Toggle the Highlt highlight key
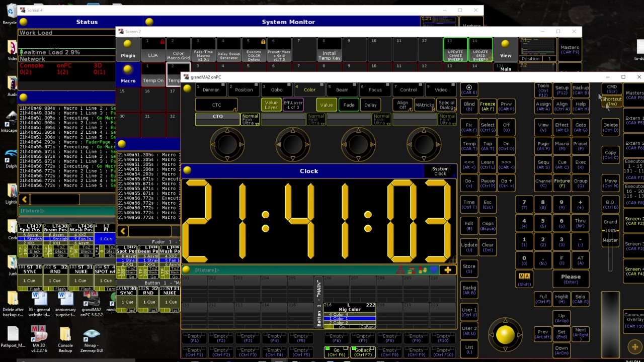 (561, 299)
